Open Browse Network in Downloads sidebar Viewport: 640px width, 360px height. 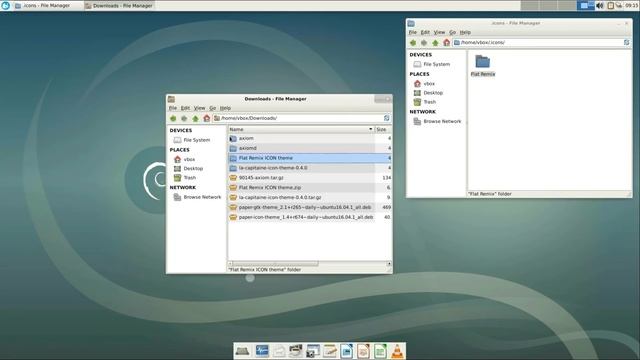[x=198, y=197]
